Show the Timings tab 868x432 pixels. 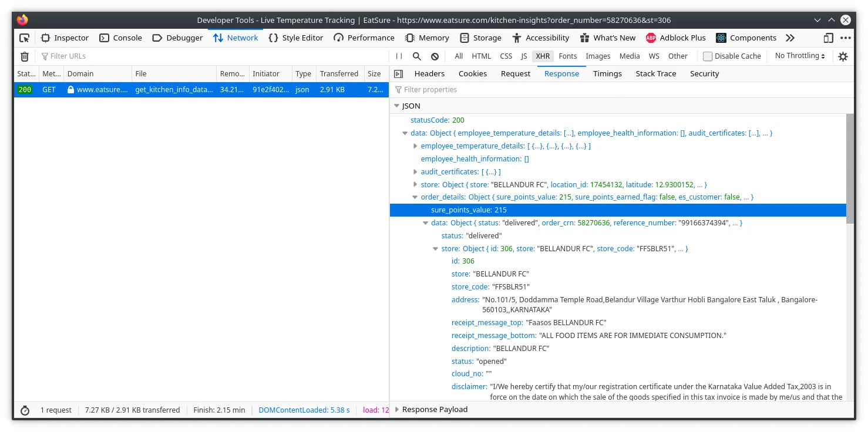(x=607, y=74)
